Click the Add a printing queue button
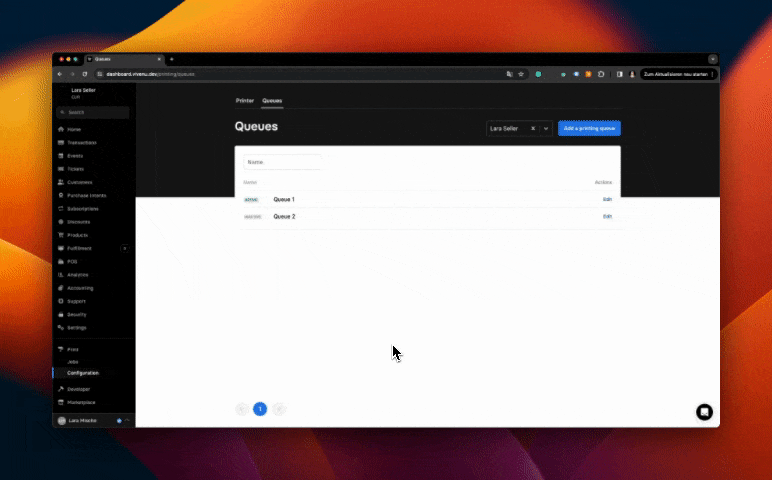Image resolution: width=772 pixels, height=480 pixels. click(589, 128)
